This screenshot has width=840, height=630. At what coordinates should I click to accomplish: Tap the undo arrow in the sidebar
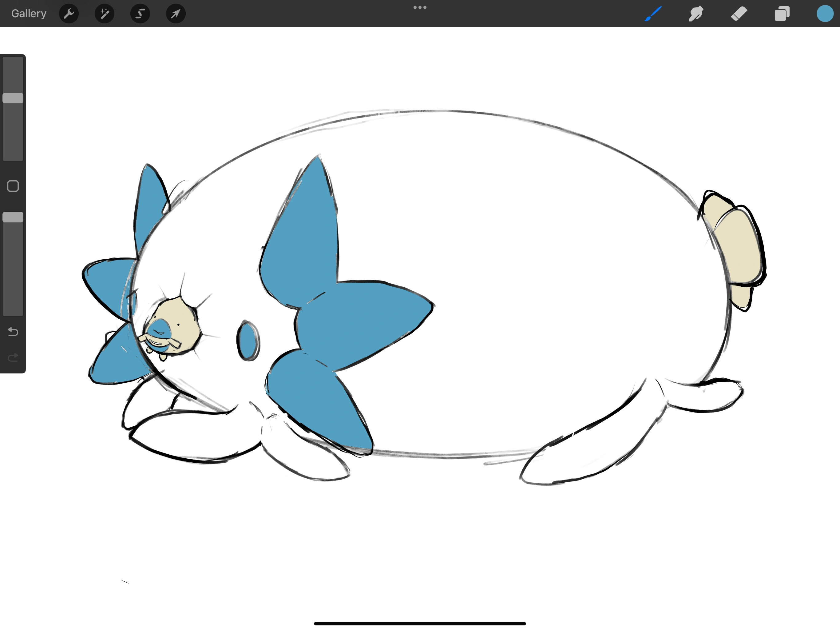(13, 332)
